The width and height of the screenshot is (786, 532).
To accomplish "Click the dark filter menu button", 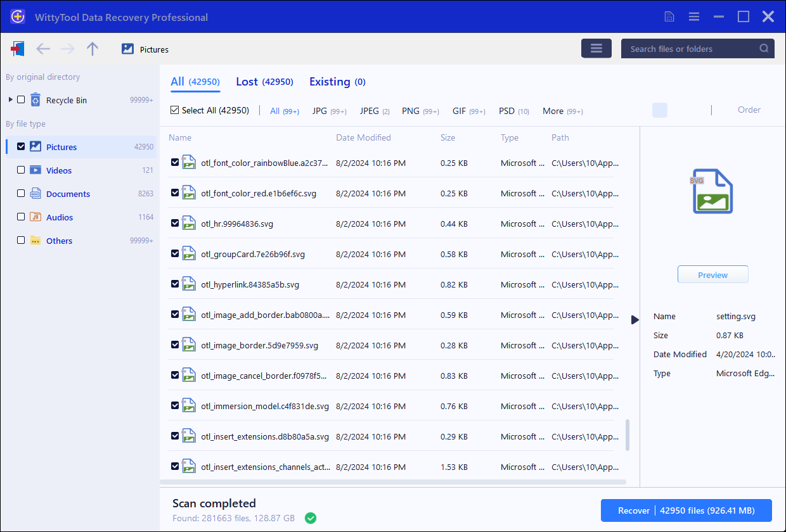I will [596, 49].
